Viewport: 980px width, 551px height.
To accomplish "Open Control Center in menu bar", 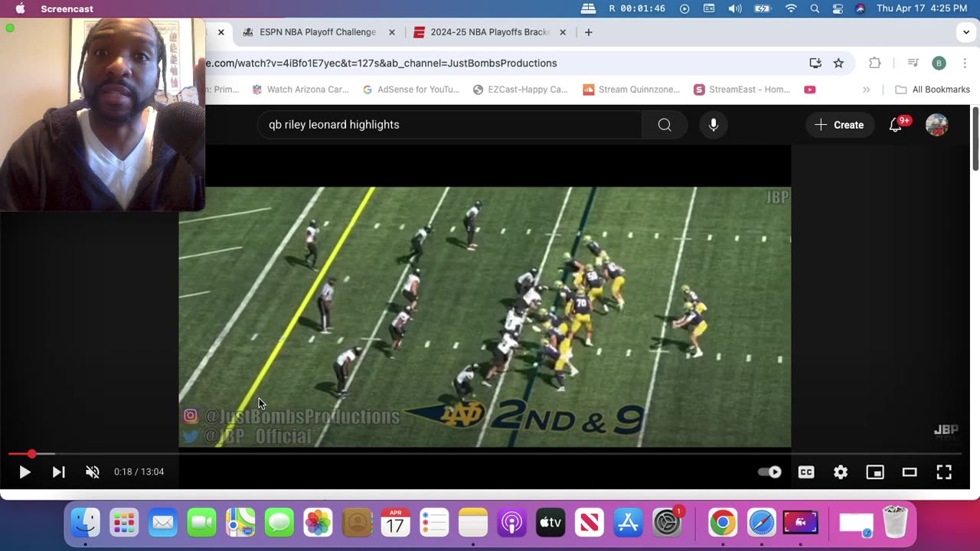I will click(838, 8).
